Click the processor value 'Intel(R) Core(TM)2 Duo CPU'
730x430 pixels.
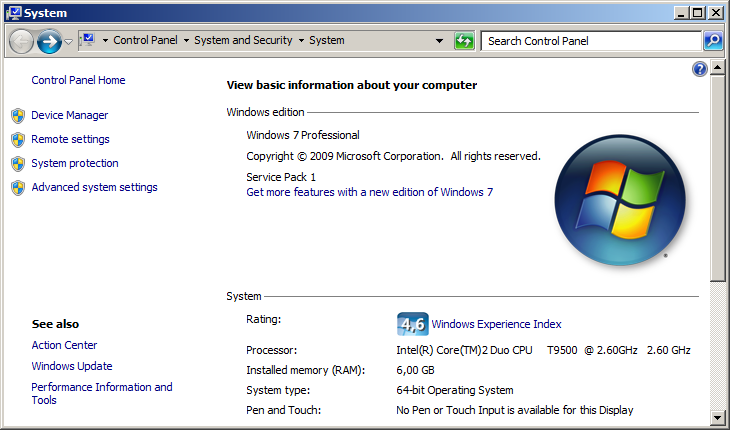[x=464, y=350]
